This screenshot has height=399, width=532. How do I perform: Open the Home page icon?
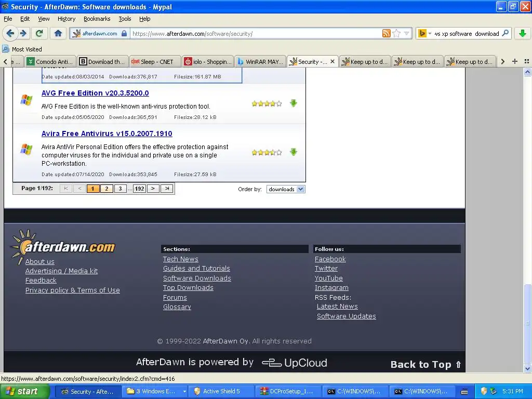pos(58,33)
